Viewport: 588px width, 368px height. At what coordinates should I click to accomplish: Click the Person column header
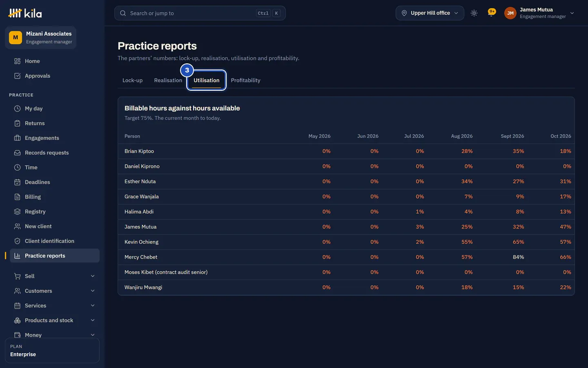point(132,136)
